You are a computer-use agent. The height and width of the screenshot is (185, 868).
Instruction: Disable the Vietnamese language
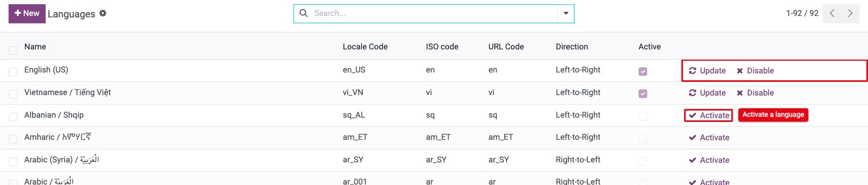[x=755, y=93]
